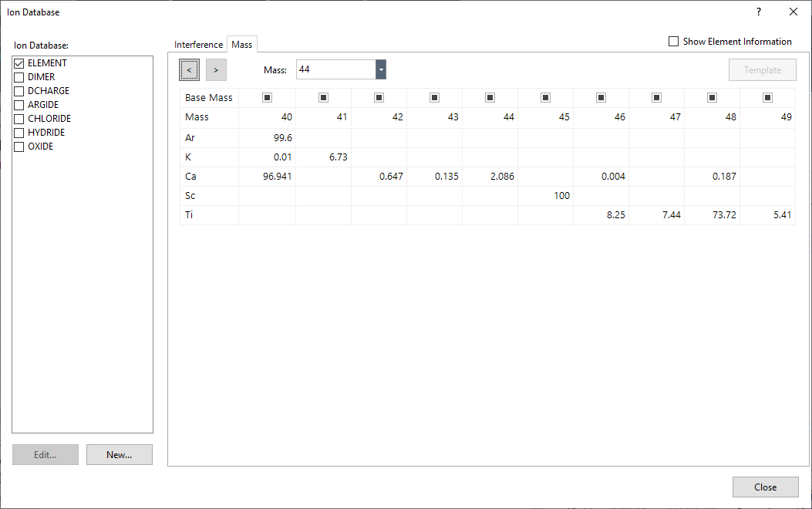Screen dimensions: 812x509
Task: Click the K abundance 6.73 cell
Action: [323, 157]
